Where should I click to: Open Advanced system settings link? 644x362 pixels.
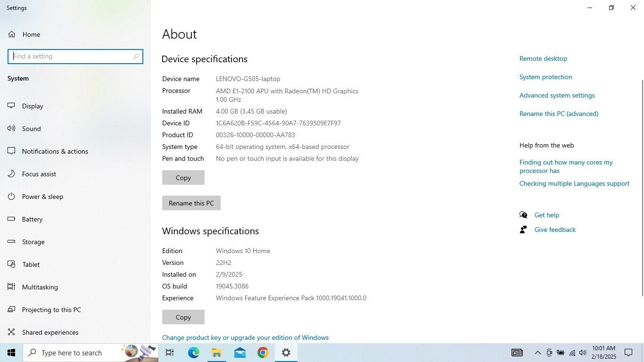tap(557, 95)
